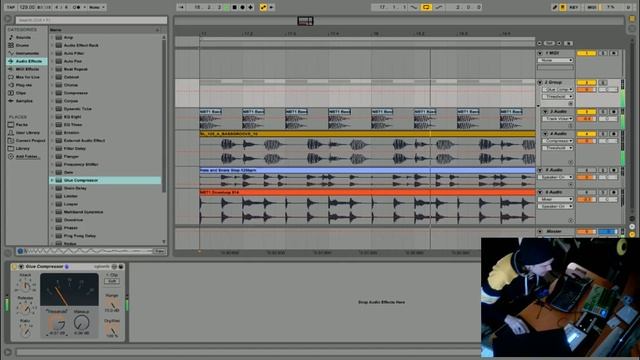Arm the 4 Audio track for recording

point(613,133)
